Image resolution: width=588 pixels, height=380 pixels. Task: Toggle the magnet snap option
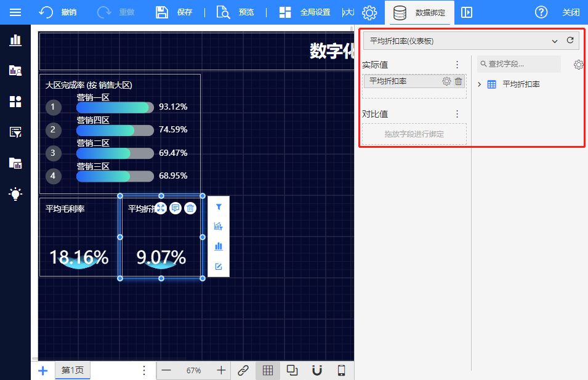(317, 370)
